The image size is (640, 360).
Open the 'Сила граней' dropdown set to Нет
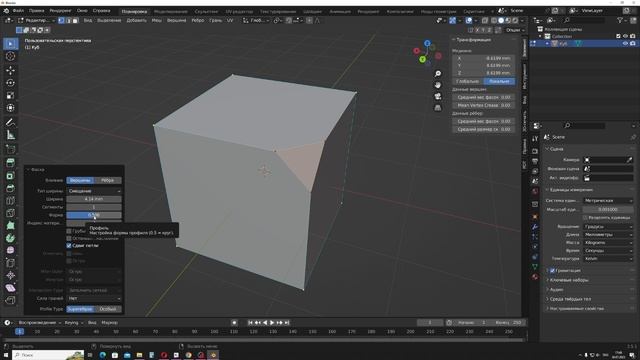point(94,298)
